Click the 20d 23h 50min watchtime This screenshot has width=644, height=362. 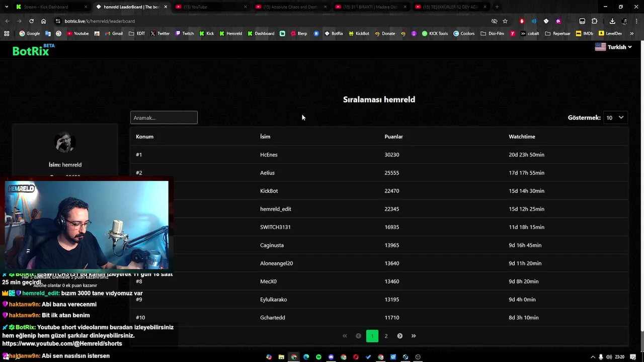click(526, 155)
